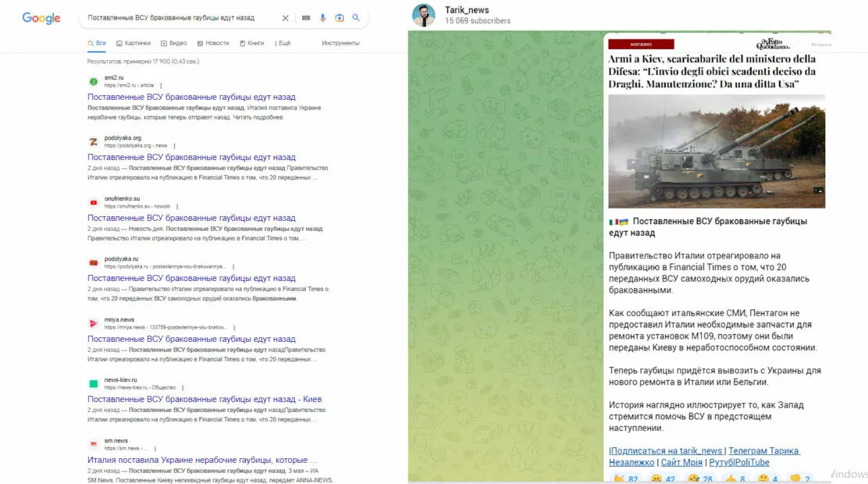Click the news-kiev.ru site favicon
Screen dimensions: 868x484
point(94,384)
